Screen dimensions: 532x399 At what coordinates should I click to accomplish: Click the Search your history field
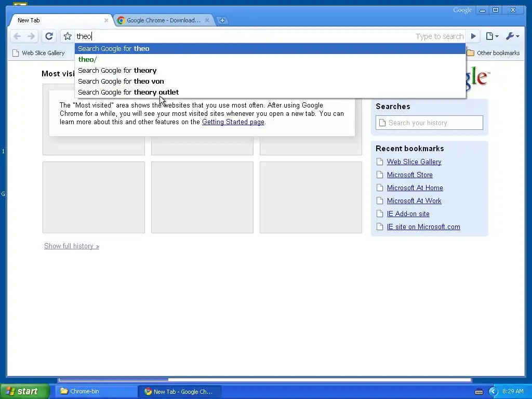pyautogui.click(x=429, y=123)
